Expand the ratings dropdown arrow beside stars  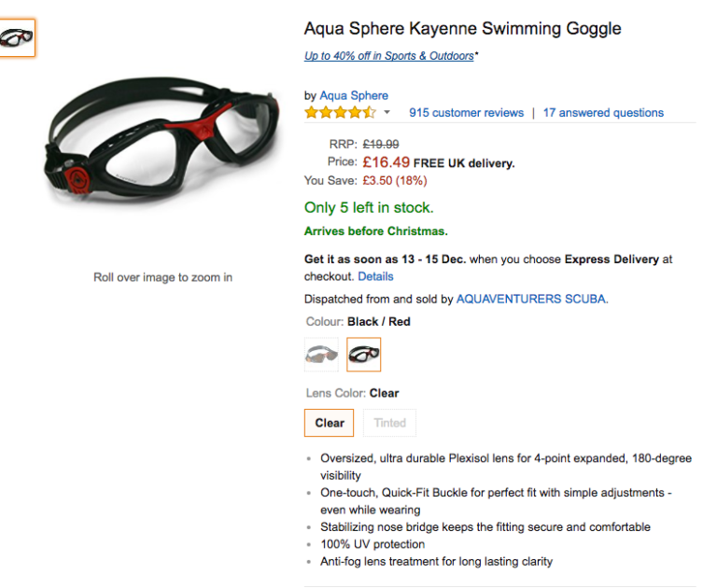coord(387,113)
